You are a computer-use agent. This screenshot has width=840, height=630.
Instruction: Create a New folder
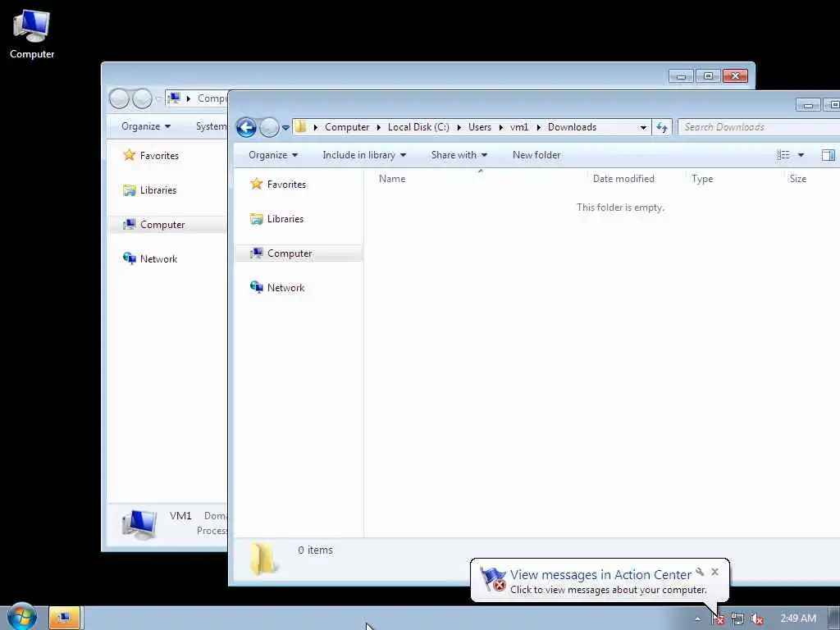click(536, 155)
